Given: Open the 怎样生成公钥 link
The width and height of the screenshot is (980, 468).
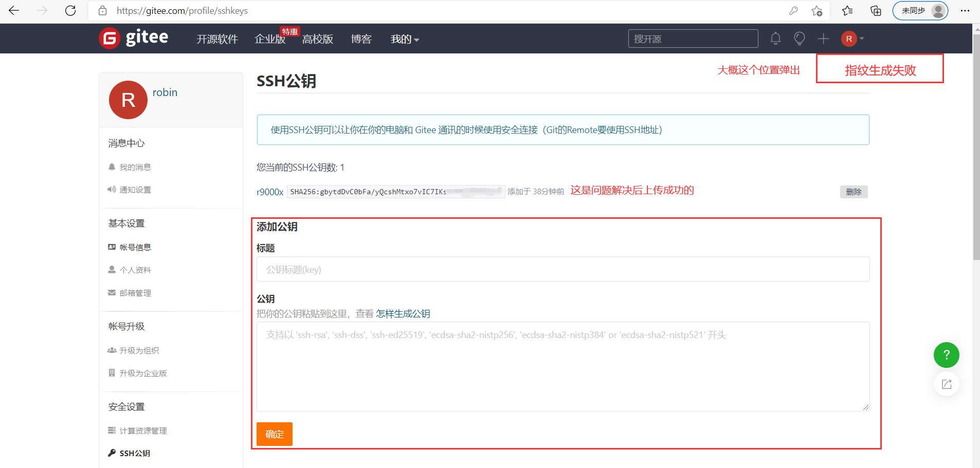Looking at the screenshot, I should (403, 313).
